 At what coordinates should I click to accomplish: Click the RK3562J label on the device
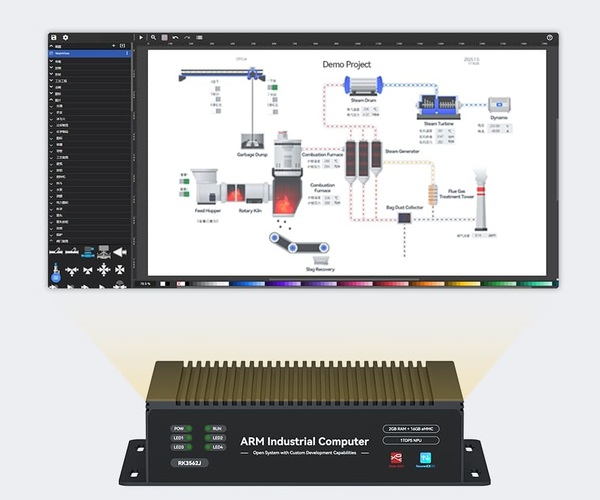[189, 463]
